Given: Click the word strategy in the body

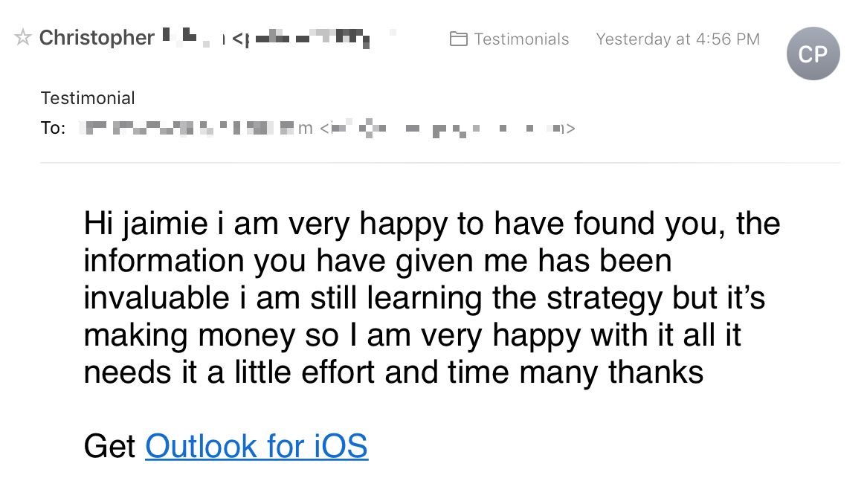Looking at the screenshot, I should pyautogui.click(x=605, y=299).
